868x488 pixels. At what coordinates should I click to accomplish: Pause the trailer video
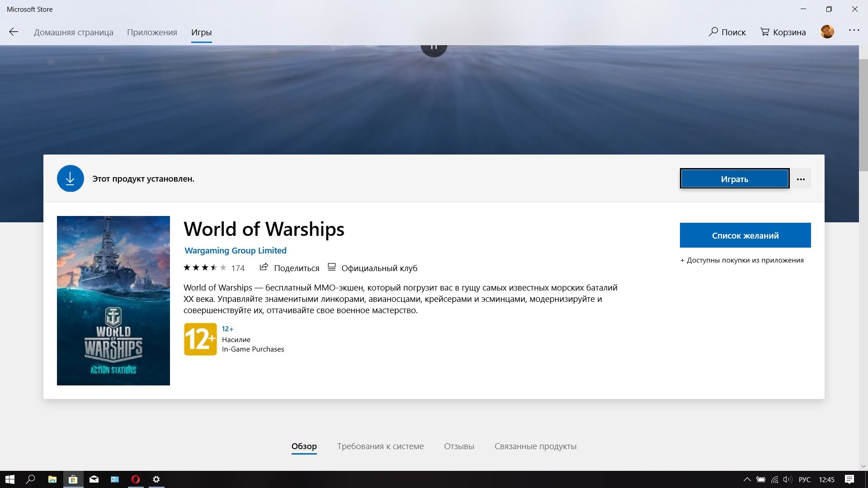[x=434, y=48]
